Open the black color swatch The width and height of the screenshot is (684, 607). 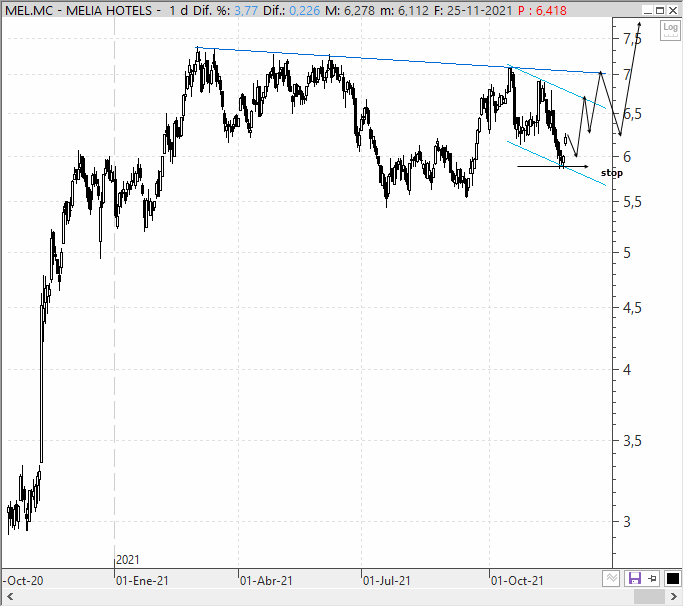[673, 579]
